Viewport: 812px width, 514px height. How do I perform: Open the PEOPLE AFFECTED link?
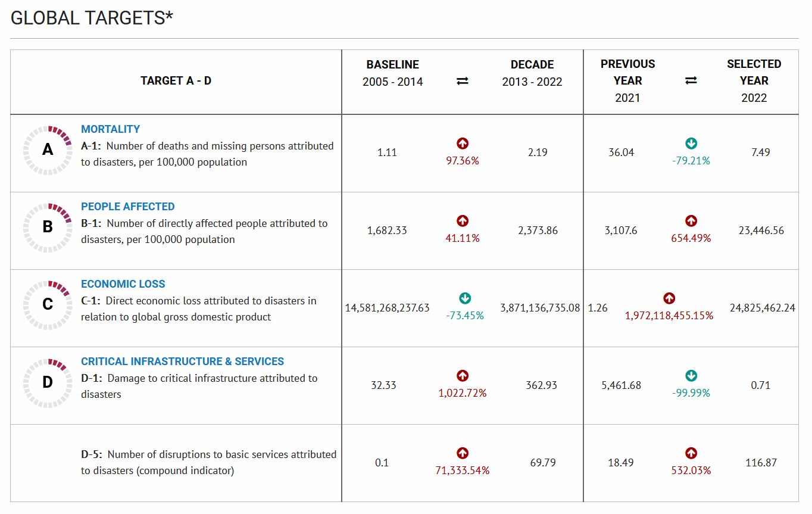pos(128,207)
